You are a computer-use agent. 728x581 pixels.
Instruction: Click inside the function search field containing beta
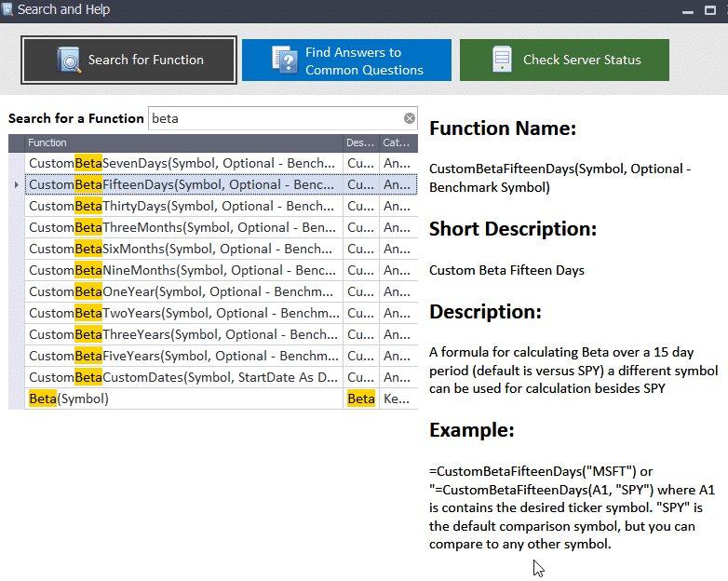[275, 118]
